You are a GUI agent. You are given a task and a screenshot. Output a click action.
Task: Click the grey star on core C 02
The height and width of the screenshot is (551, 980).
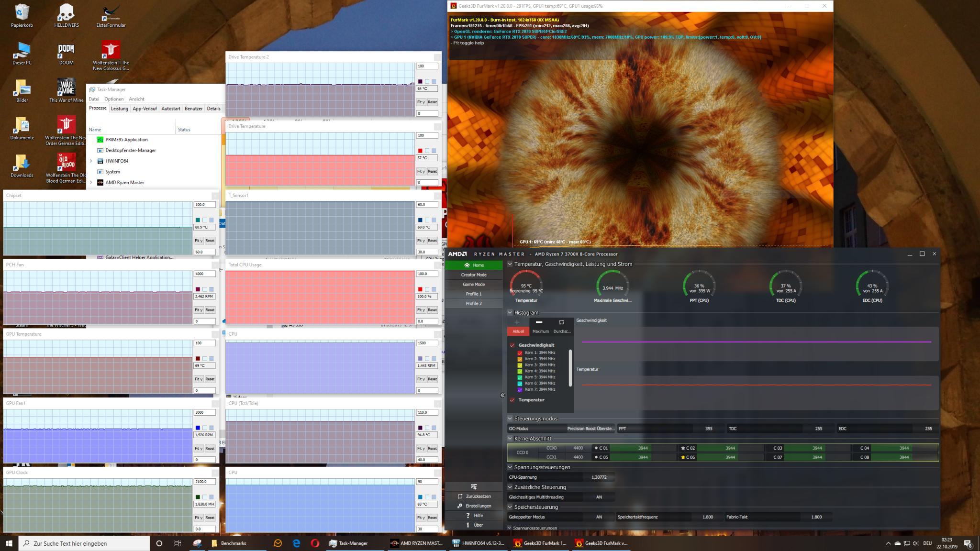tap(683, 448)
